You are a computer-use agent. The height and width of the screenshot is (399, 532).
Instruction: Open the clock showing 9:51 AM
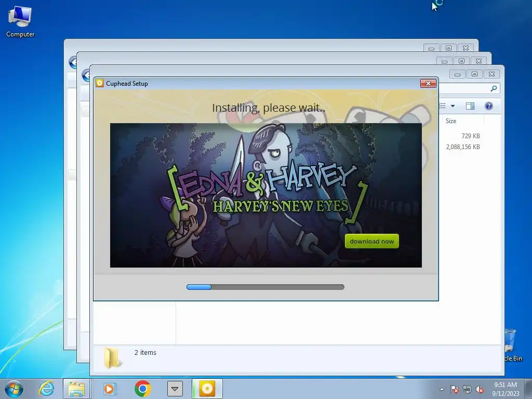click(x=506, y=389)
